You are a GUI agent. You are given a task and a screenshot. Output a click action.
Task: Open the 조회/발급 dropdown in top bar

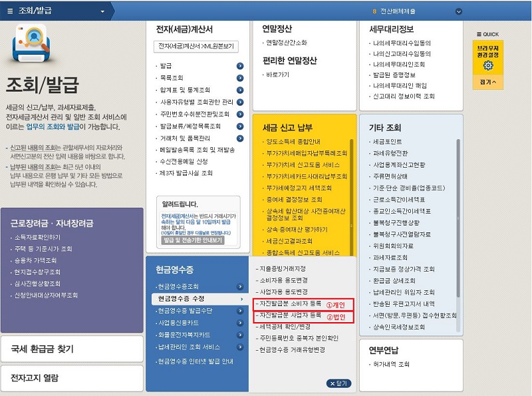tap(102, 11)
